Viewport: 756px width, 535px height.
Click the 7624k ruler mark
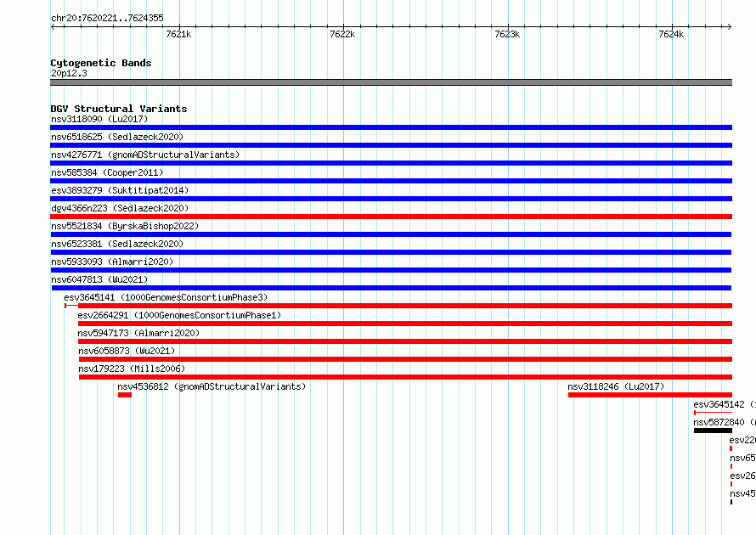671,34
